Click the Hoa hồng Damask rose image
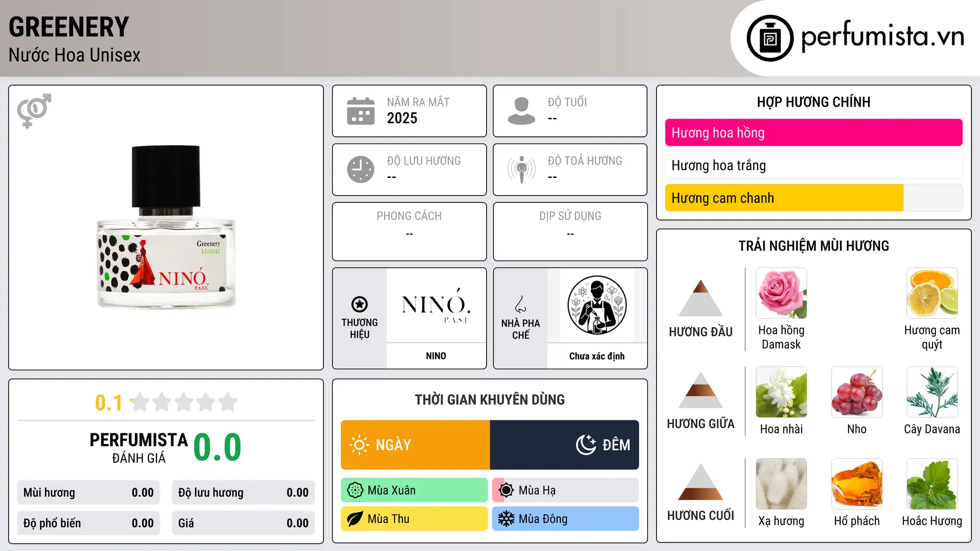This screenshot has width=980, height=551. 781,293
